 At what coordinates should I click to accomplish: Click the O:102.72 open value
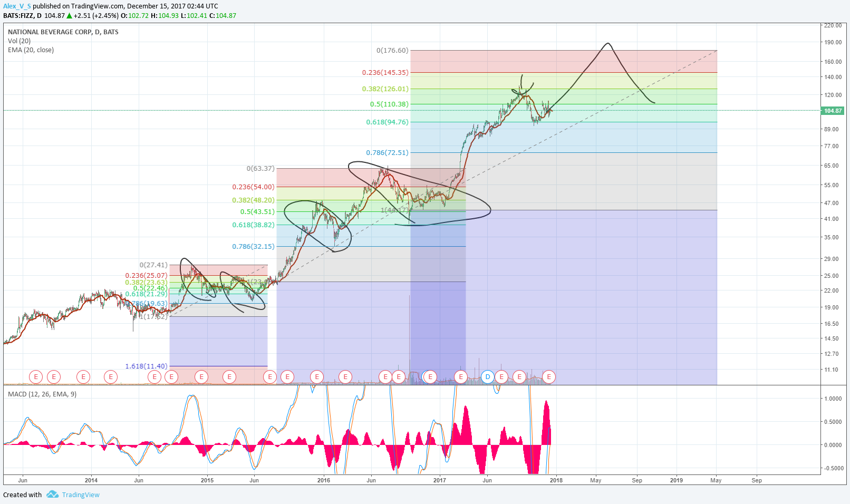tap(135, 16)
